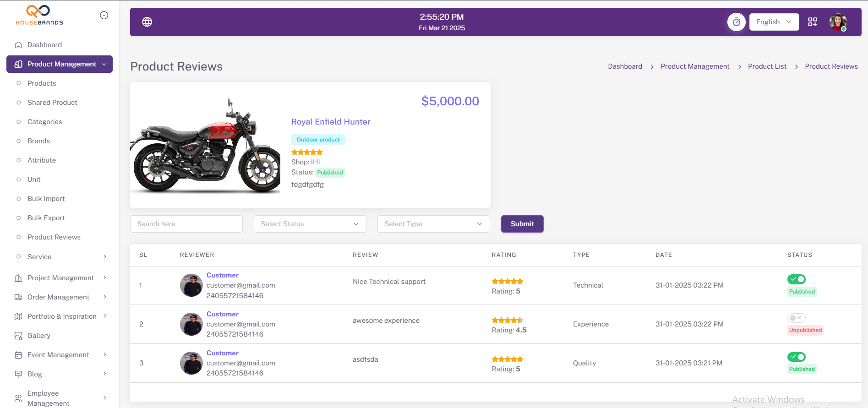Open Gallery from the sidebar

coord(39,336)
